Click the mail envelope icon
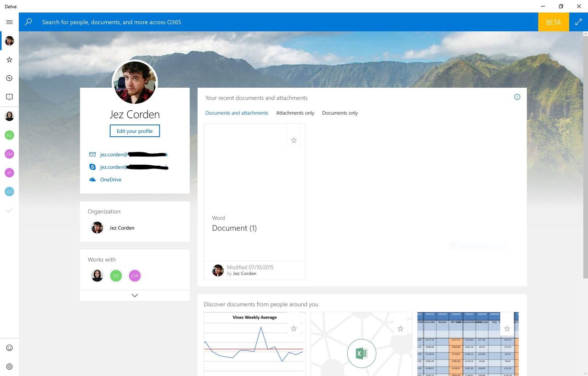The width and height of the screenshot is (588, 376). 92,155
